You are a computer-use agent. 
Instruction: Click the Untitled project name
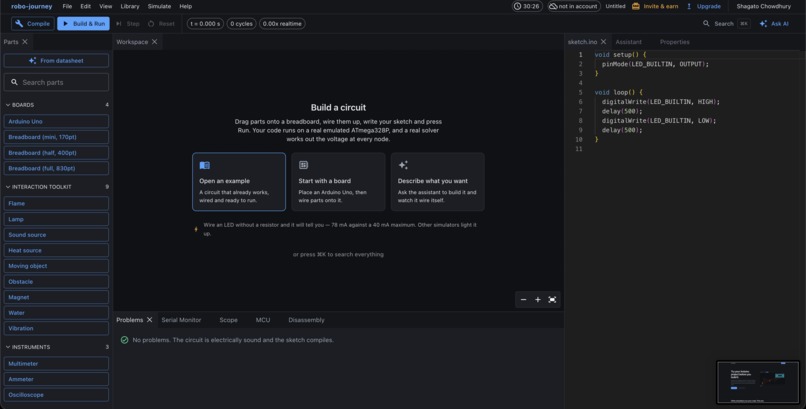coord(615,6)
